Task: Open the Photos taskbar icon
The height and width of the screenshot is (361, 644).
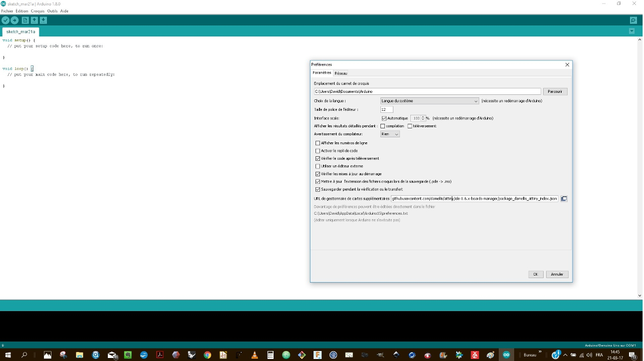Action: (x=47, y=355)
